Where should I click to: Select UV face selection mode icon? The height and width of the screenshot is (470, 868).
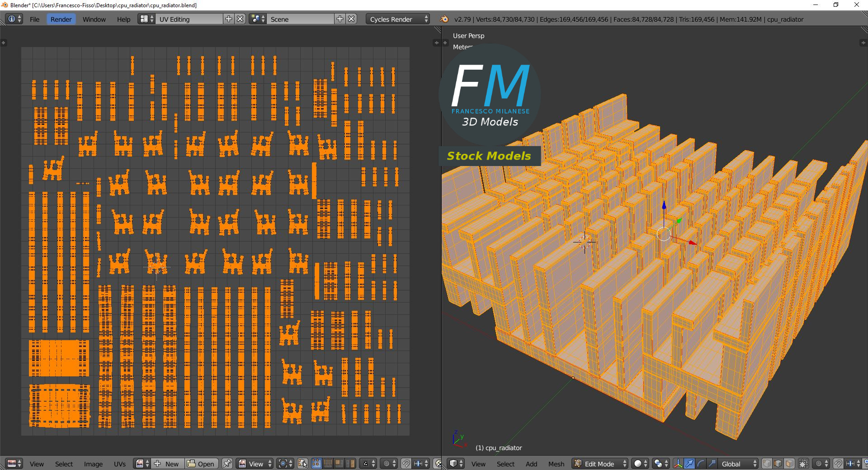[x=339, y=464]
